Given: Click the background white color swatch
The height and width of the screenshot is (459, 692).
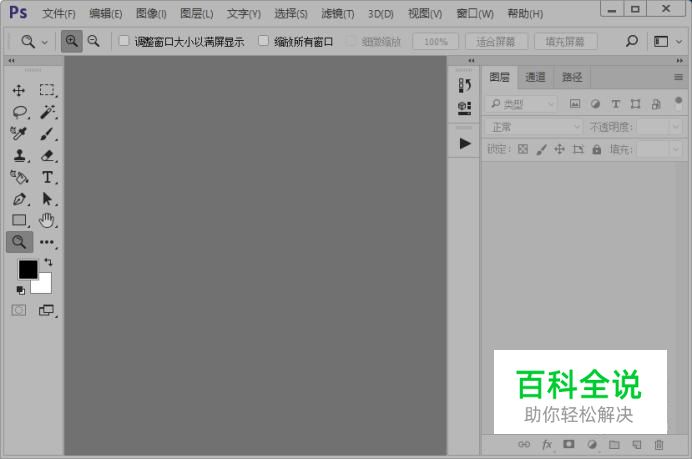Looking at the screenshot, I should pos(44,286).
